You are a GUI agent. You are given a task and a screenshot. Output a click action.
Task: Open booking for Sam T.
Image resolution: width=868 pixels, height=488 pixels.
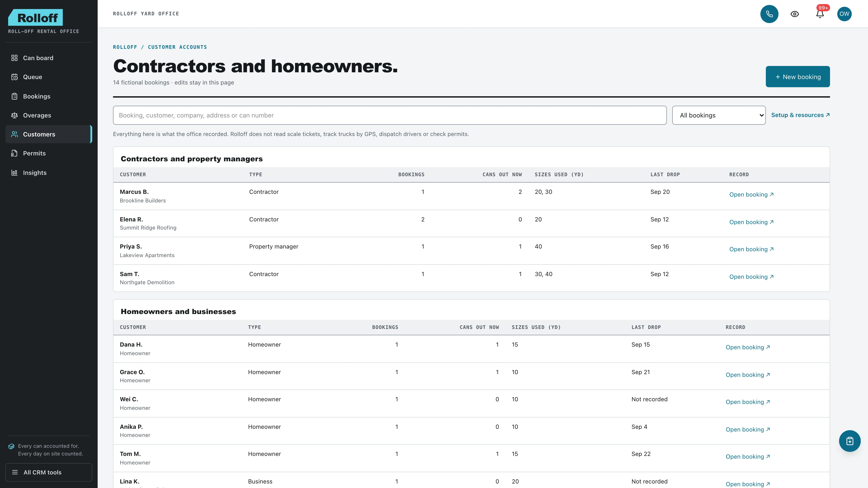[751, 277]
